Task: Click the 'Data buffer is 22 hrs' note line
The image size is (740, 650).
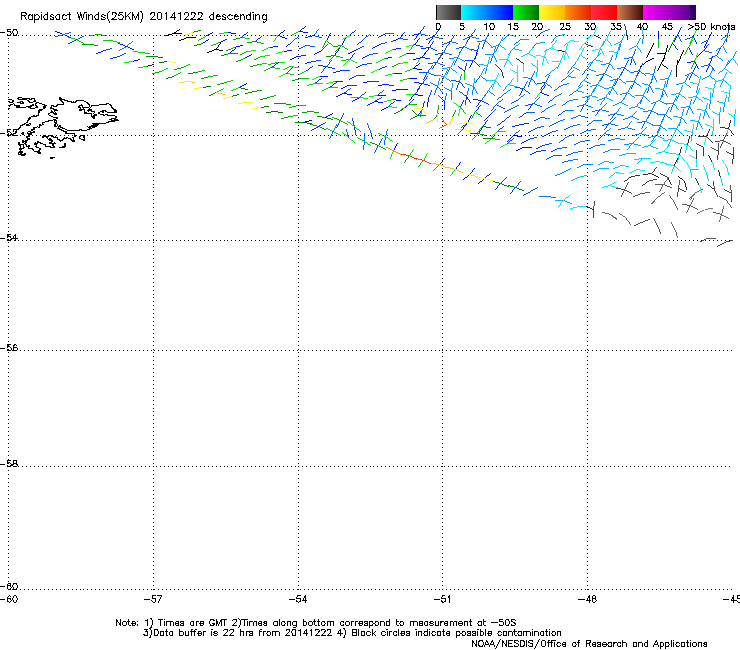Action: [x=352, y=633]
